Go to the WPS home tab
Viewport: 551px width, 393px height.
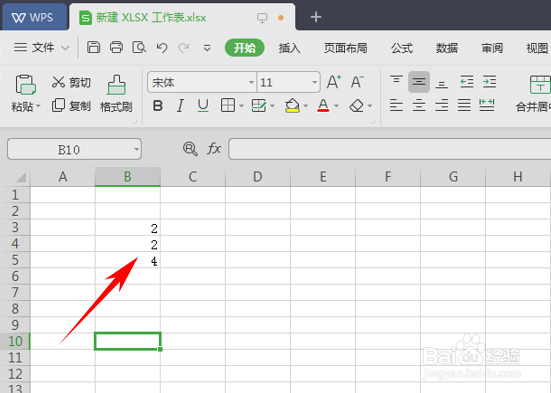34,17
